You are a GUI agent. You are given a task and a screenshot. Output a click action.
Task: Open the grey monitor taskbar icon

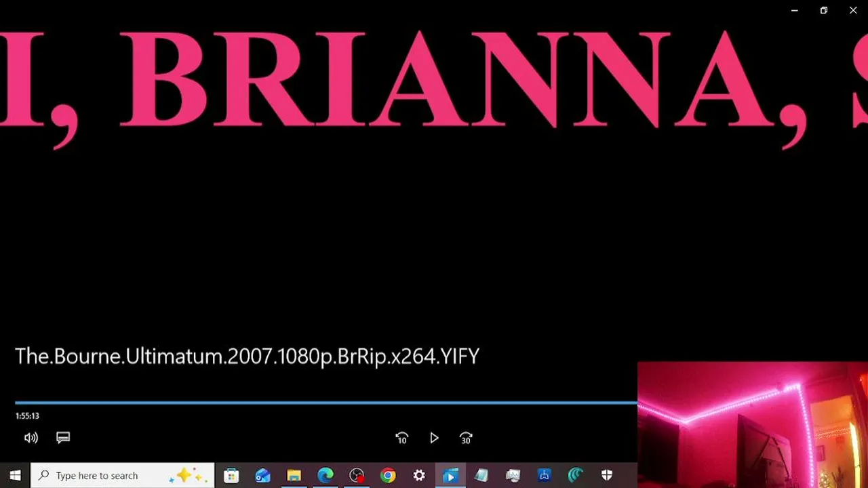click(513, 476)
